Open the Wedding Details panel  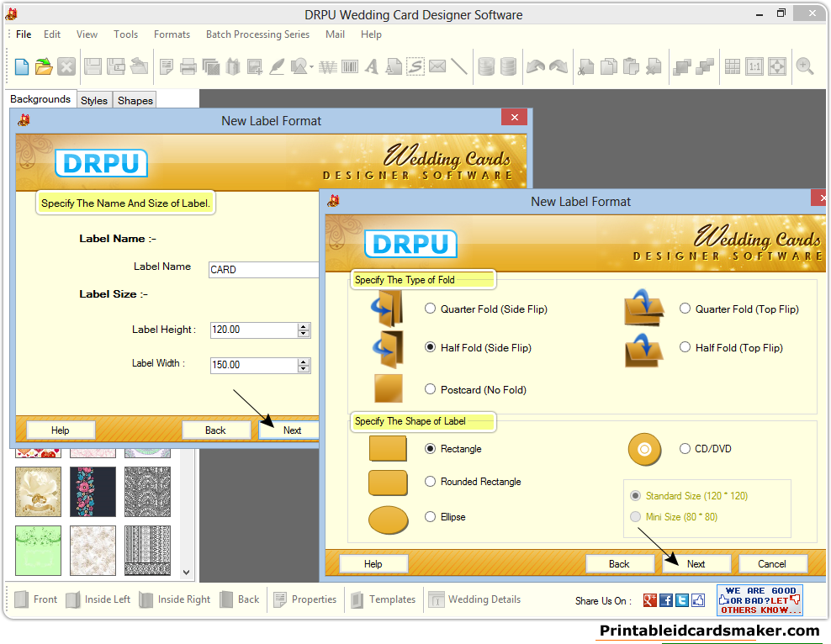tap(475, 599)
